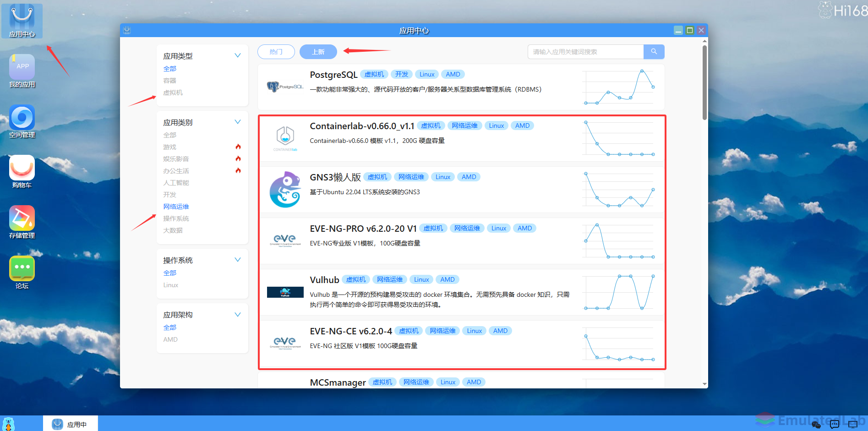Filter by 大数据 category
The height and width of the screenshot is (431, 868).
(x=173, y=230)
